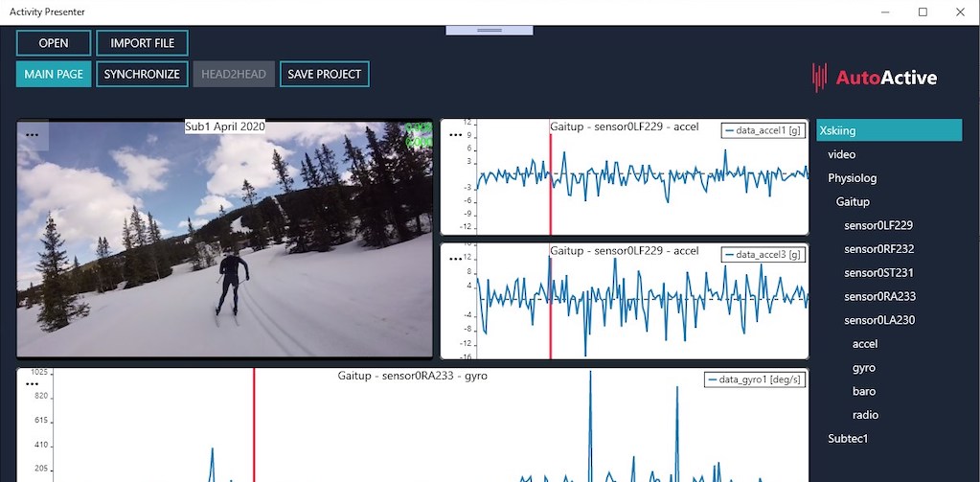
Task: Select sensor0LF229 in the data tree
Action: (877, 226)
